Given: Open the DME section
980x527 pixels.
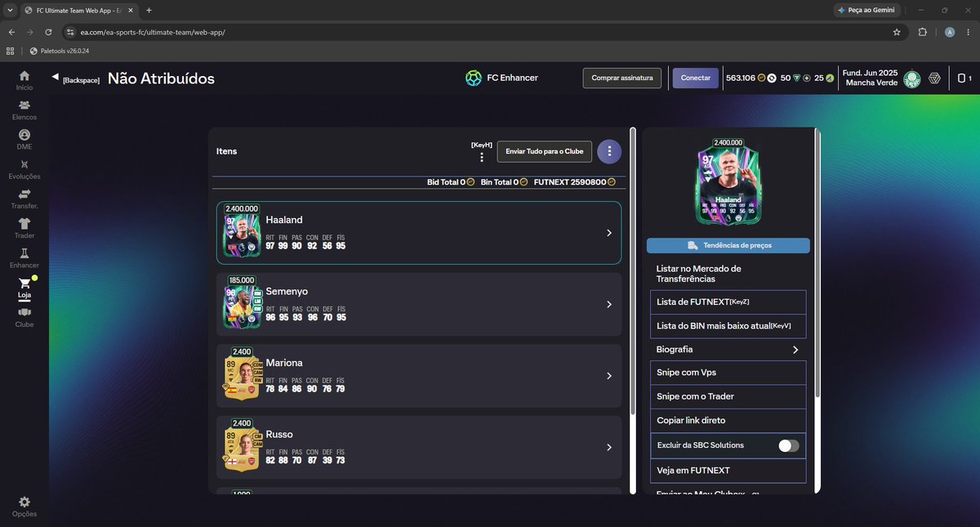Looking at the screenshot, I should [x=24, y=140].
